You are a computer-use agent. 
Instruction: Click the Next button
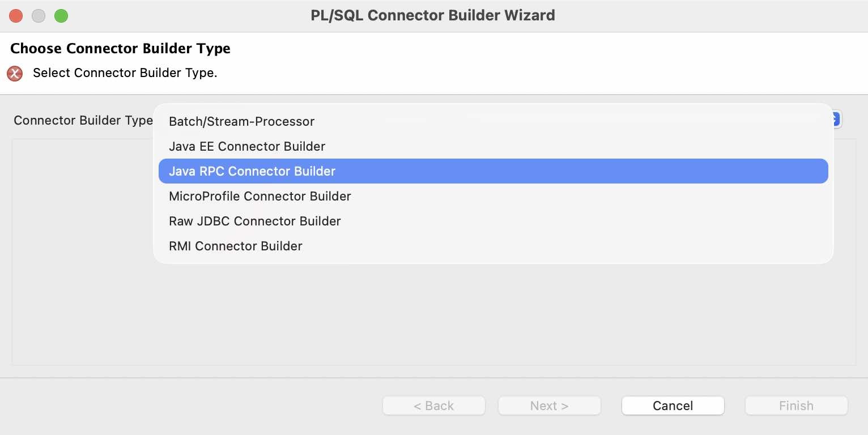(x=548, y=406)
